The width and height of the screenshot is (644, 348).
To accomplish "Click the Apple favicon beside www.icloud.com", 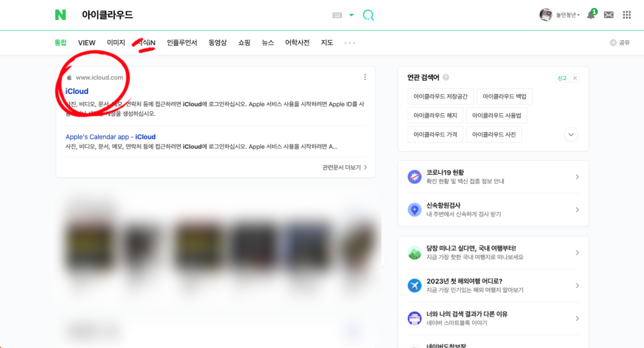I will coord(69,77).
